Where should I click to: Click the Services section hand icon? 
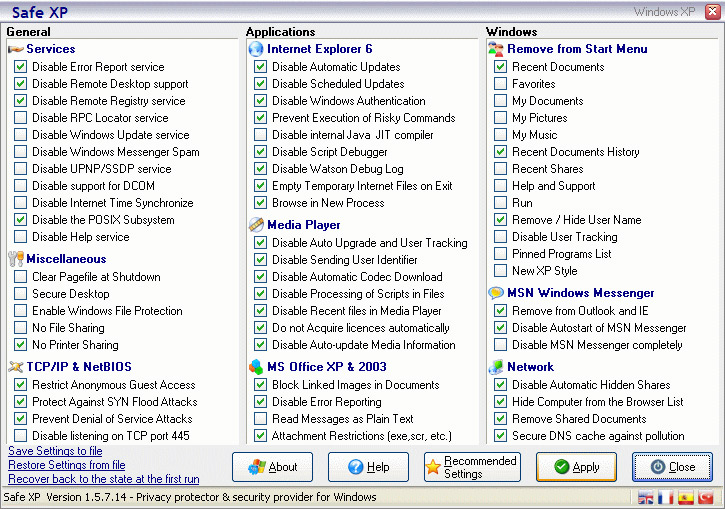(16, 49)
